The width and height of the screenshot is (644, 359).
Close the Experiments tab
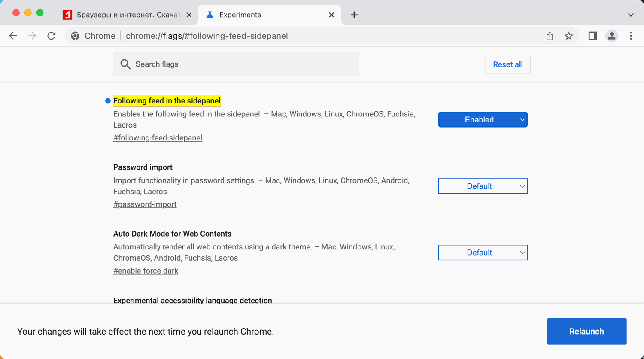point(331,15)
